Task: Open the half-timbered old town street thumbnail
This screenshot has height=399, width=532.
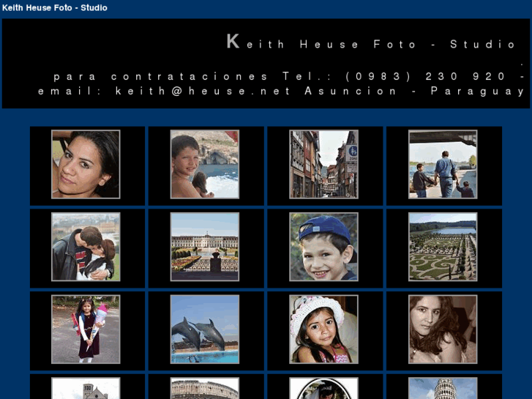Action: click(x=323, y=164)
